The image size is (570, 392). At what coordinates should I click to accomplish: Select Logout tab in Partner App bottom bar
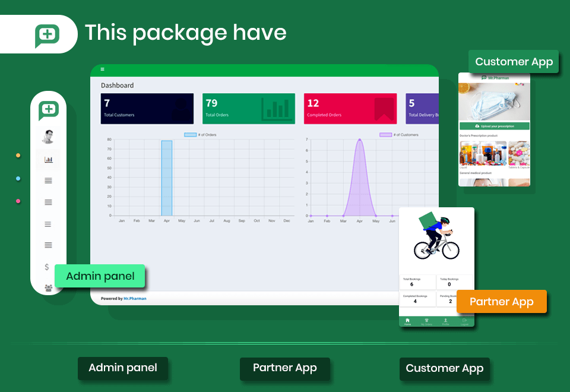point(464,322)
